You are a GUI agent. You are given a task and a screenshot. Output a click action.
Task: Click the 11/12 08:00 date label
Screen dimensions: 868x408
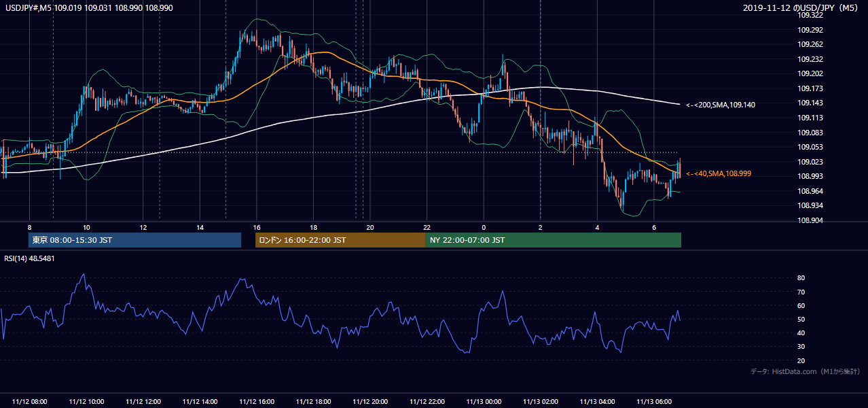tap(30, 402)
